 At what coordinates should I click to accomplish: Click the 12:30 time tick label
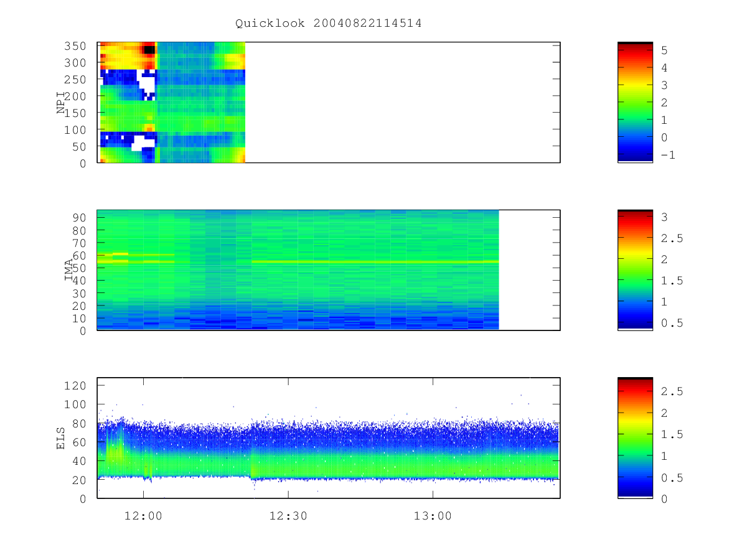click(x=288, y=515)
